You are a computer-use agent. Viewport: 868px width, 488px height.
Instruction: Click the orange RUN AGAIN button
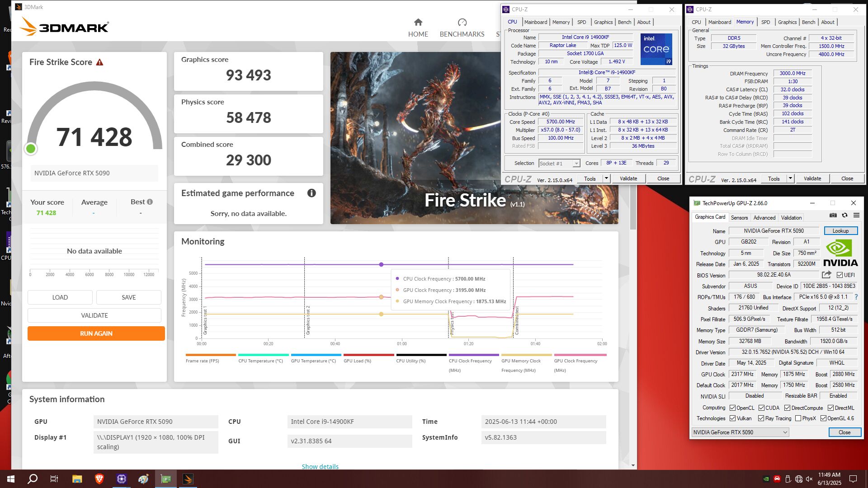pos(96,333)
